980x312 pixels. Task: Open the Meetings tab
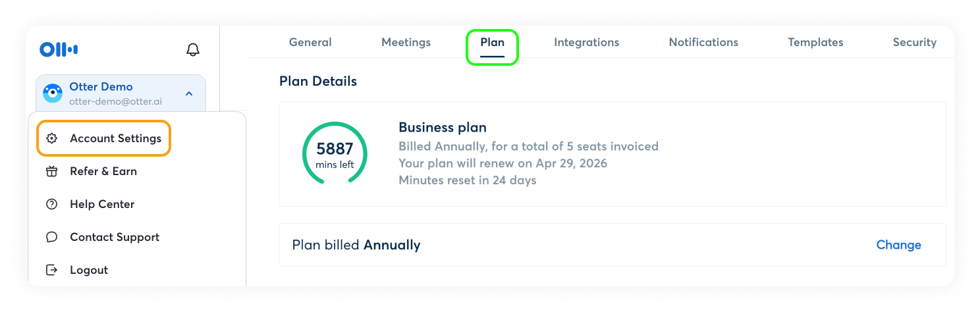point(406,42)
